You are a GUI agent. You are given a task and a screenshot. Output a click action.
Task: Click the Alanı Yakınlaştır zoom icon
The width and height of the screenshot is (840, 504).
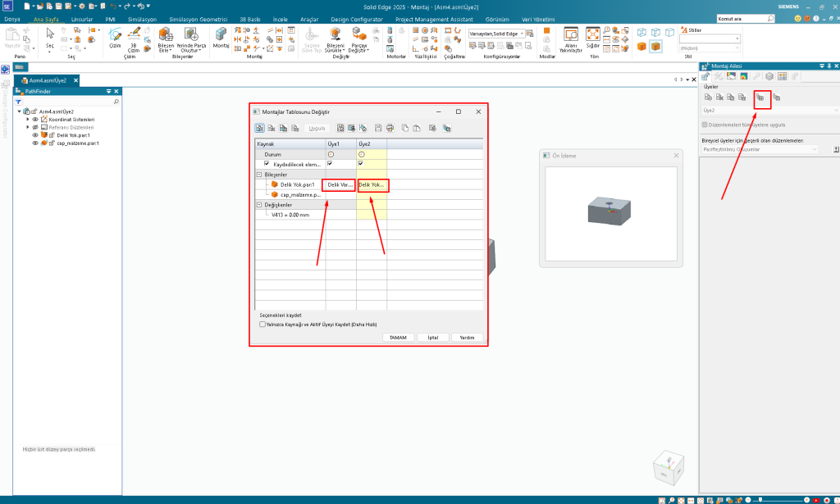(x=569, y=36)
